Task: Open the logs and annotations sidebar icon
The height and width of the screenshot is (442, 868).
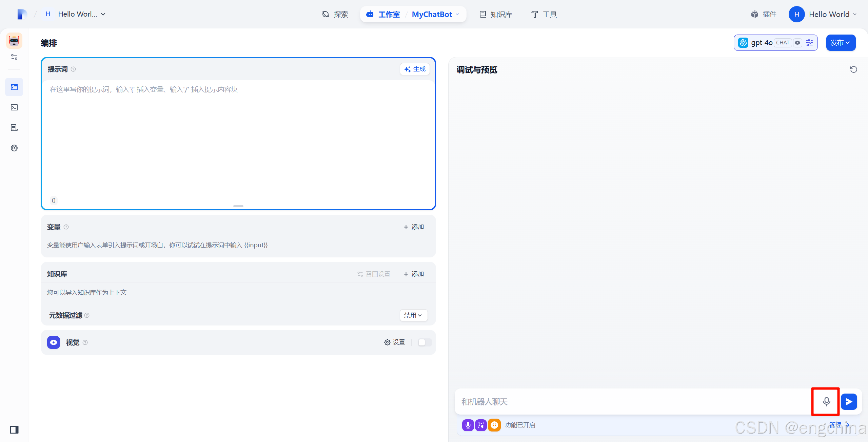Action: point(14,128)
